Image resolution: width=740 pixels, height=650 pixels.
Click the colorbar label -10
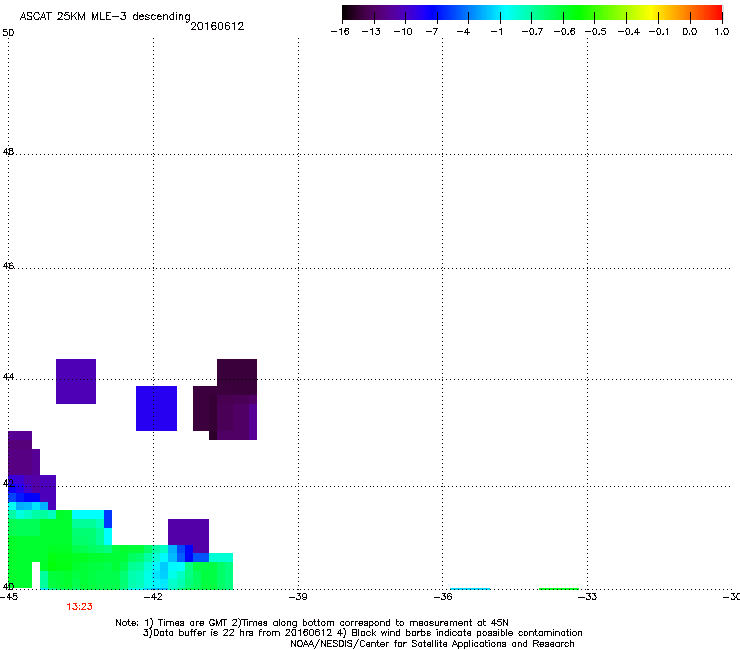[403, 32]
